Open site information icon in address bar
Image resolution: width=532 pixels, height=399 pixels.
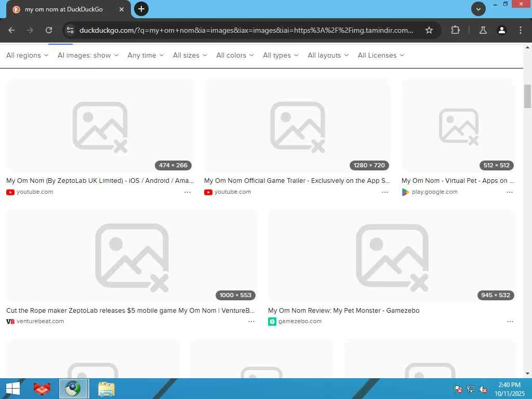(70, 30)
